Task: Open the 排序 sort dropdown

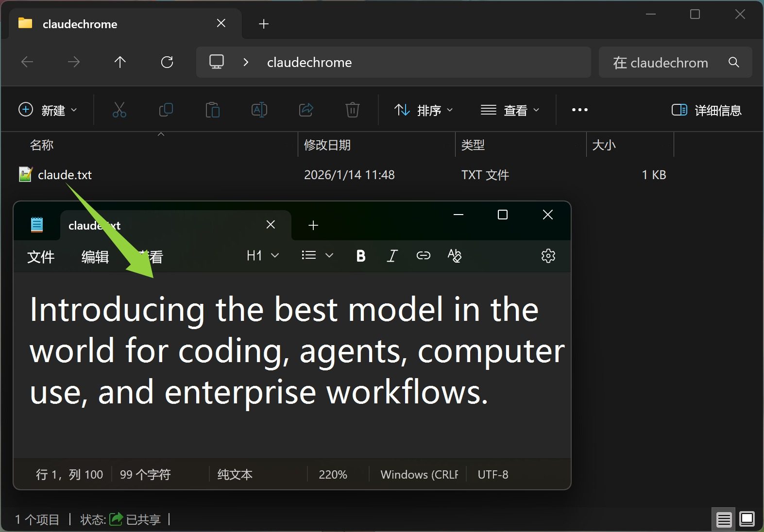Action: (x=423, y=110)
